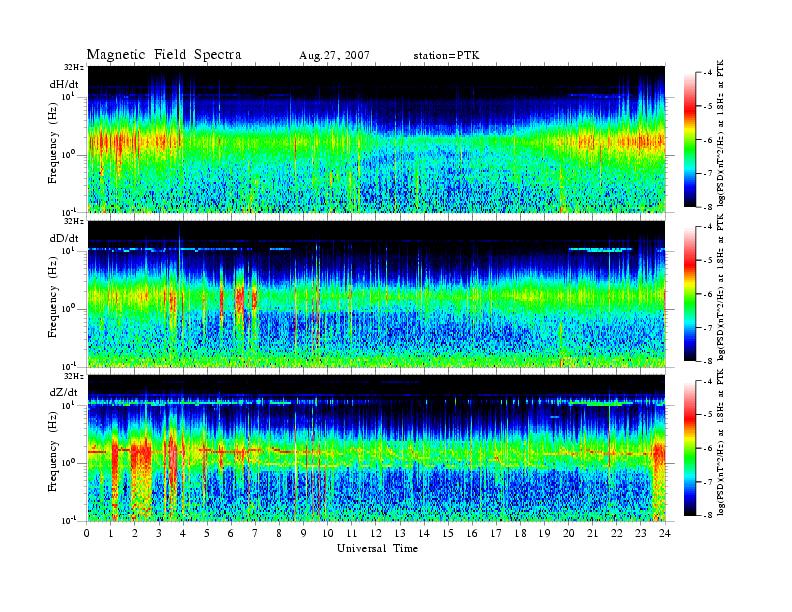Click the dD/dt spectrogram plot area
792x612 pixels.
(x=376, y=294)
